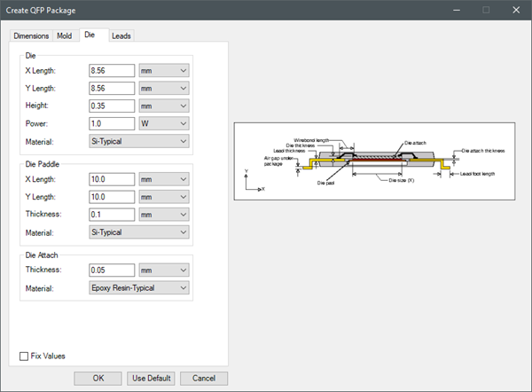The height and width of the screenshot is (392, 532).
Task: Click the OK button
Action: (98, 378)
